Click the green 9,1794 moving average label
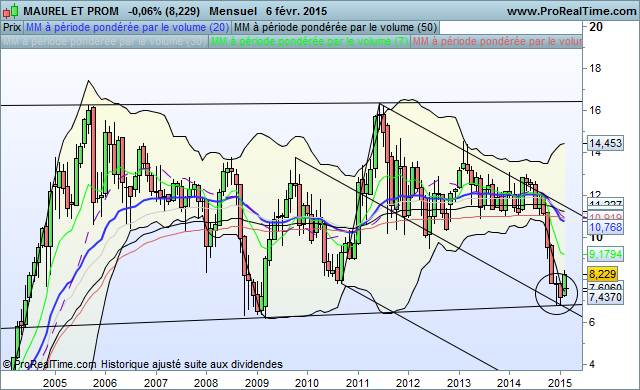This screenshot has width=640, height=390. [x=605, y=254]
